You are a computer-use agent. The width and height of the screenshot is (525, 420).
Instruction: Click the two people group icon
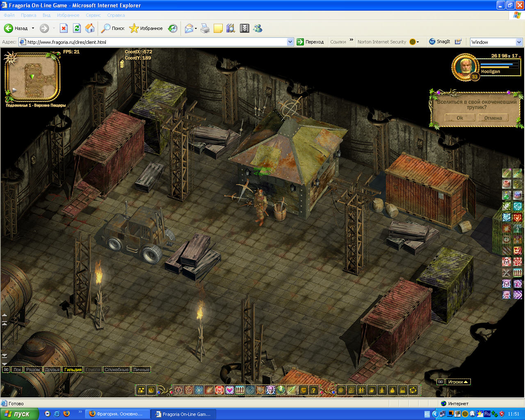point(361,390)
